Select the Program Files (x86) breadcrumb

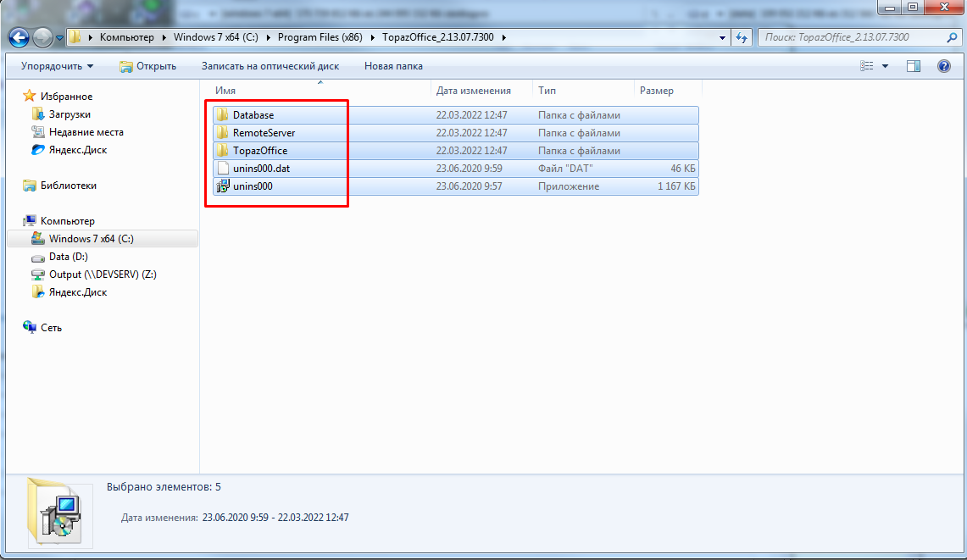tap(320, 37)
